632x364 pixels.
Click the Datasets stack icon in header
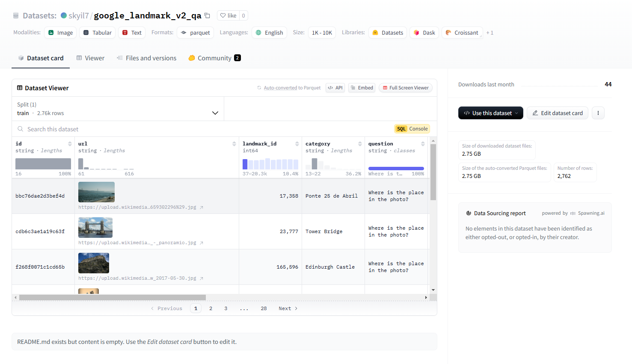click(x=16, y=16)
